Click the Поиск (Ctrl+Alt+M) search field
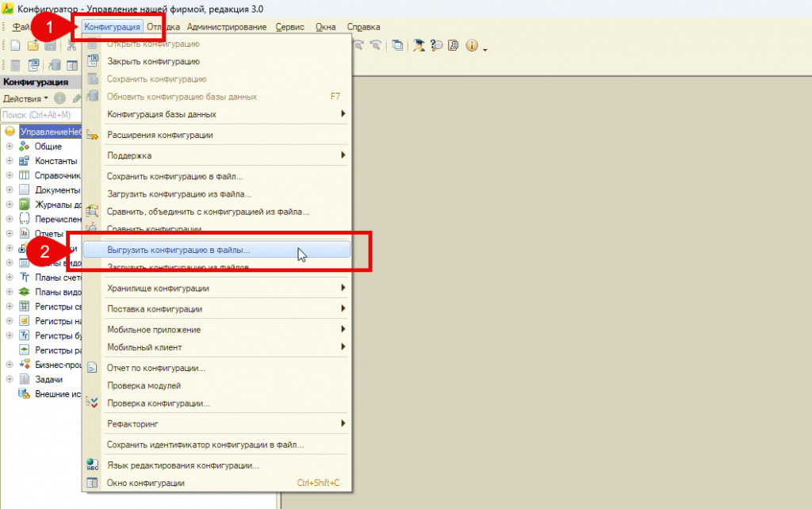 (x=41, y=115)
